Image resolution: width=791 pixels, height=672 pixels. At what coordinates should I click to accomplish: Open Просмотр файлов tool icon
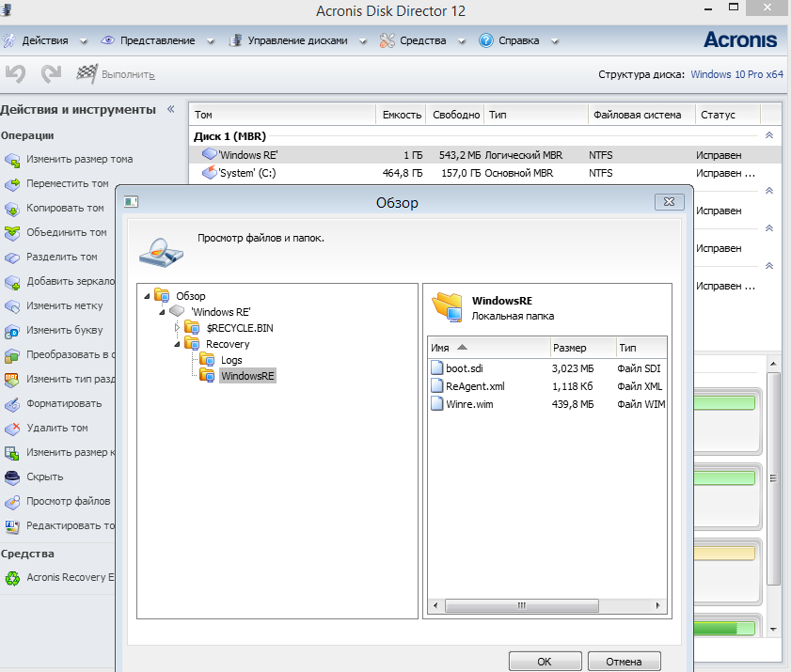pyautogui.click(x=12, y=502)
